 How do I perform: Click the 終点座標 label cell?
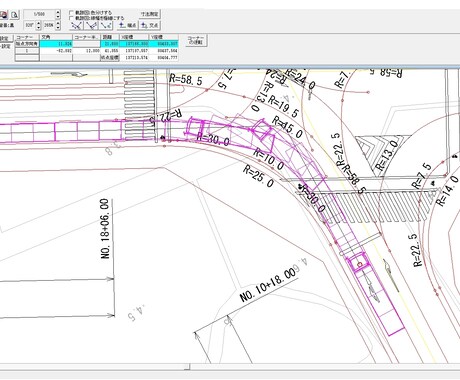(110, 57)
